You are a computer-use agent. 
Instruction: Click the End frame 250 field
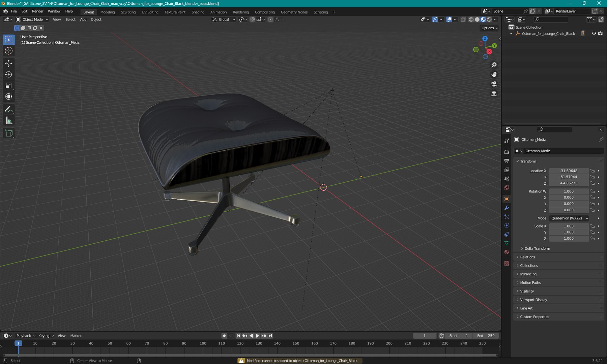[x=486, y=336]
